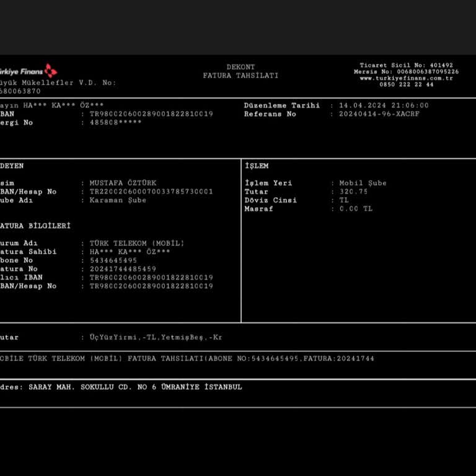The image size is (476, 476).
Task: Click the FATURA TAHSİLATI title under DEKONT
Action: (x=240, y=75)
